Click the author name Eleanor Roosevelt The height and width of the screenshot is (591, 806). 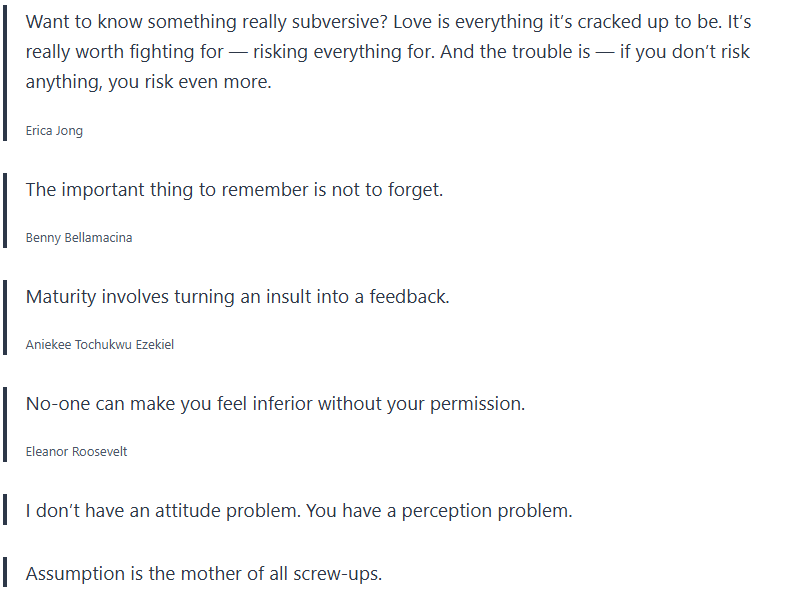(x=76, y=452)
